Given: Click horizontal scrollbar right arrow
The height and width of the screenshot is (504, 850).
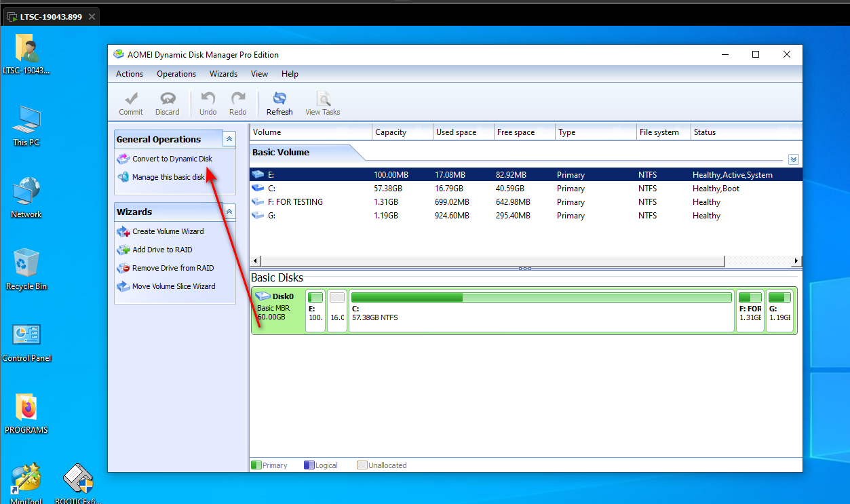Looking at the screenshot, I should pos(796,261).
